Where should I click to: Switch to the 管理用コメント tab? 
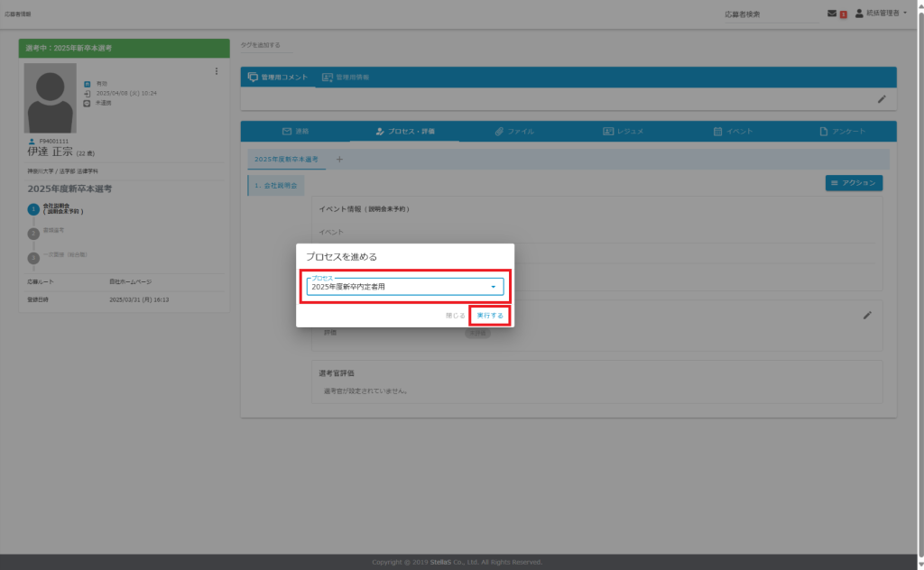point(278,78)
